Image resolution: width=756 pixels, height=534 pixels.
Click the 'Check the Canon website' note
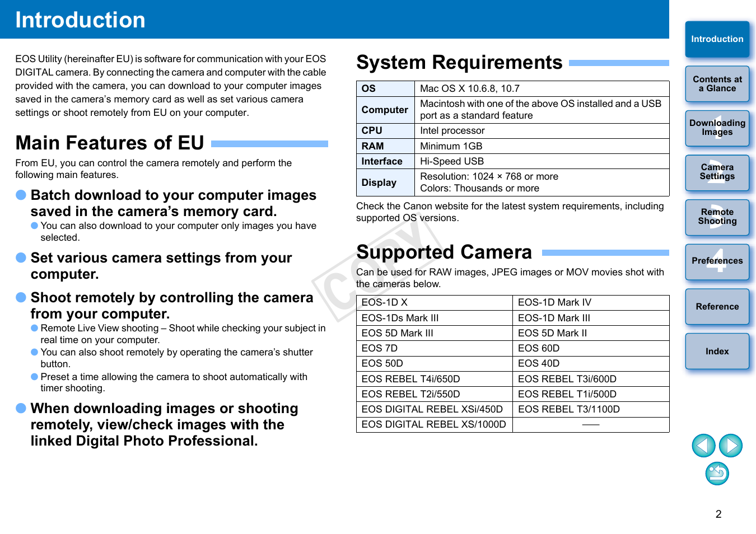click(510, 212)
